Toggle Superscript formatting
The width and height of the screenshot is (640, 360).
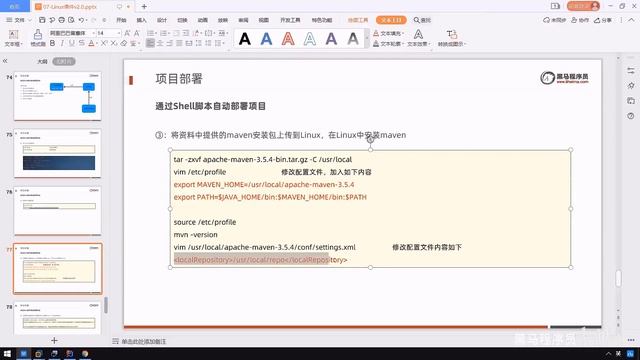(x=104, y=43)
